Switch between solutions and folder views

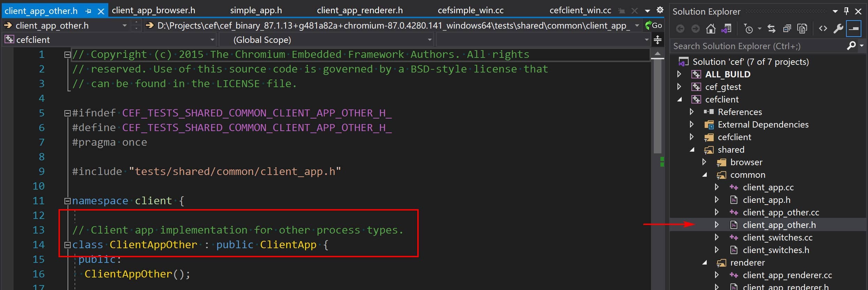pyautogui.click(x=726, y=29)
